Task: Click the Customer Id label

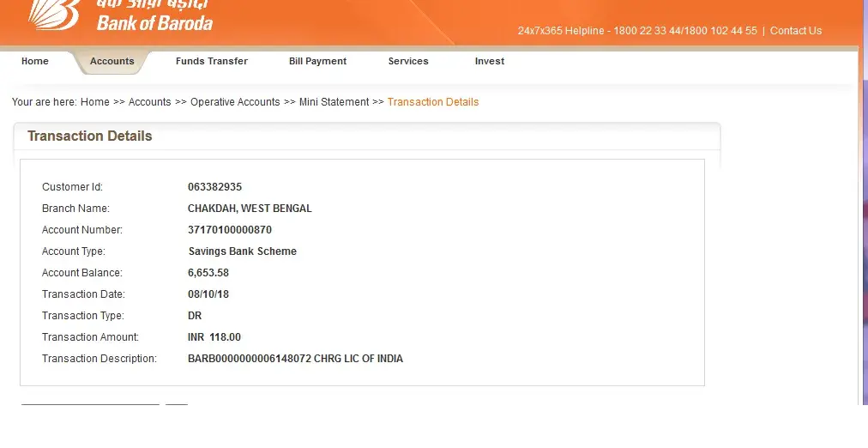Action: point(73,187)
